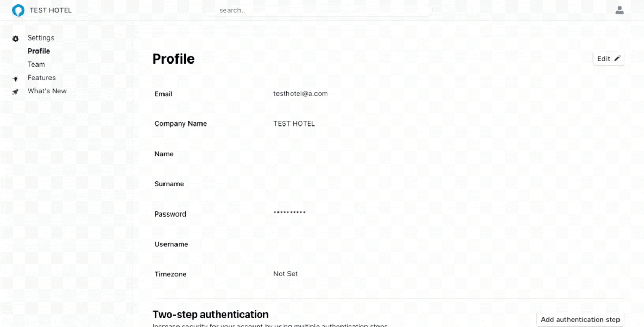Click the TEST HOTEL brand name in header

(x=50, y=10)
